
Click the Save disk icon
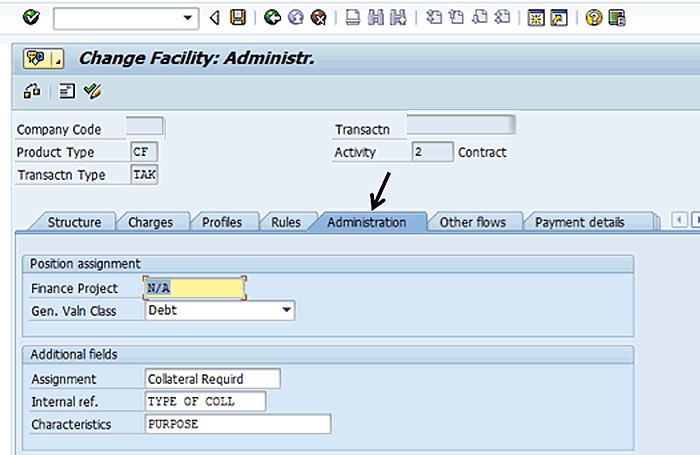pyautogui.click(x=237, y=17)
